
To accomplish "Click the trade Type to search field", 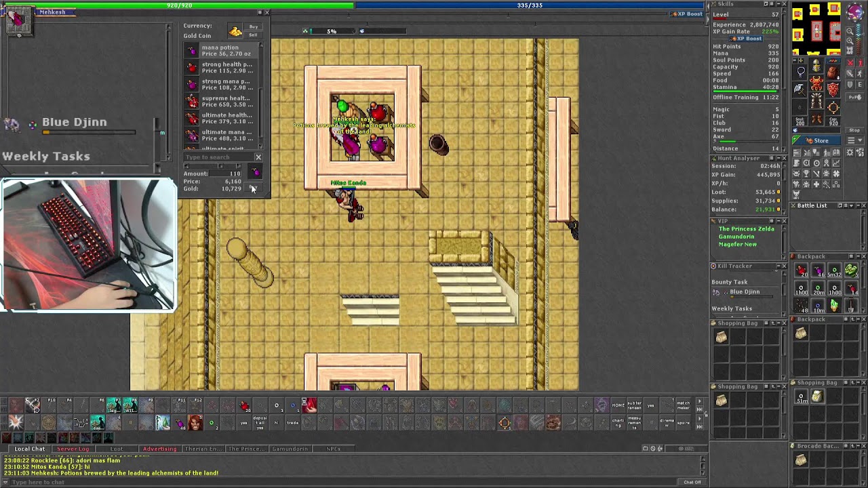I will [x=218, y=157].
